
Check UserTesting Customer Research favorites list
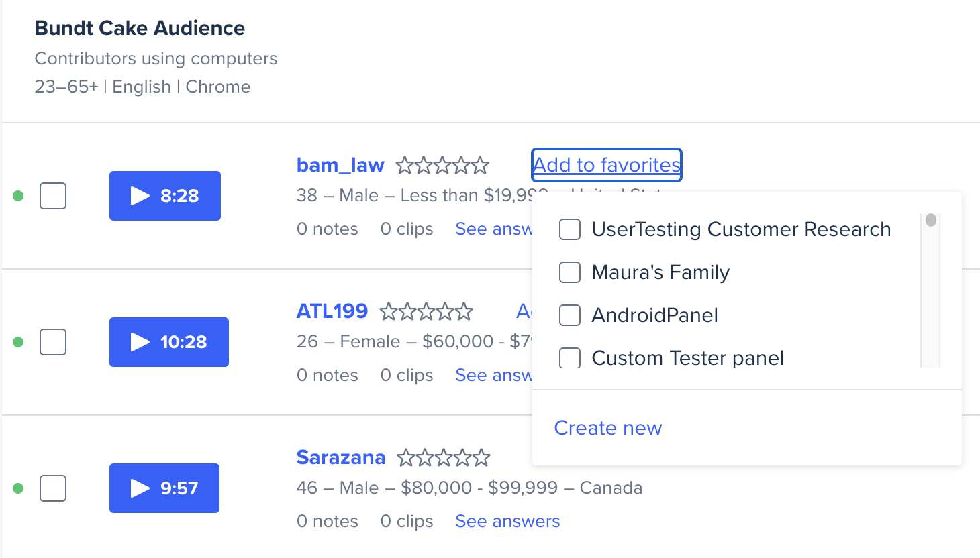pos(570,229)
